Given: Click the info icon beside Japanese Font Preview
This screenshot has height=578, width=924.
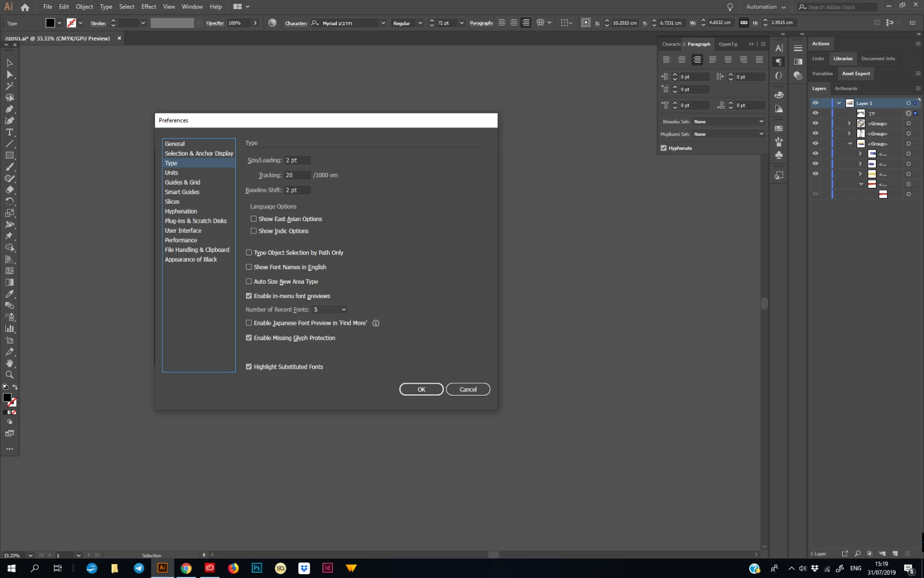Looking at the screenshot, I should (376, 323).
